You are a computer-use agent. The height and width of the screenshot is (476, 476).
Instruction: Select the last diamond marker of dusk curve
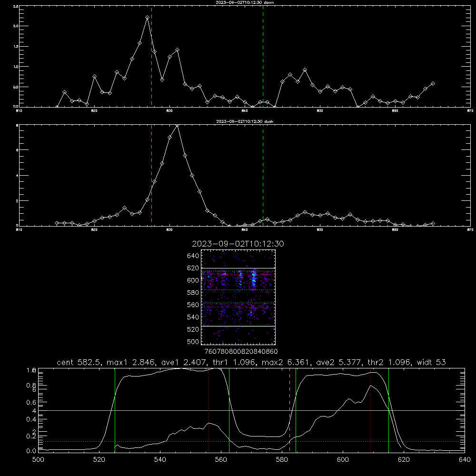tap(433, 223)
